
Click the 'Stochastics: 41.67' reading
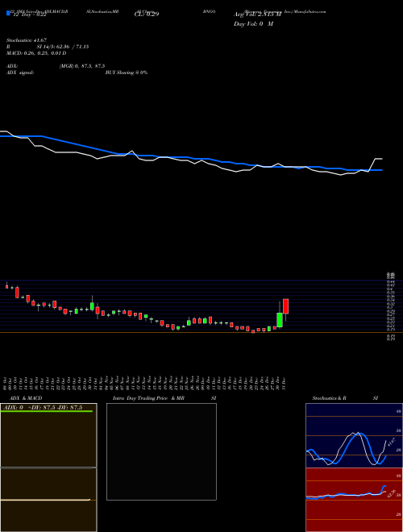pos(26,40)
